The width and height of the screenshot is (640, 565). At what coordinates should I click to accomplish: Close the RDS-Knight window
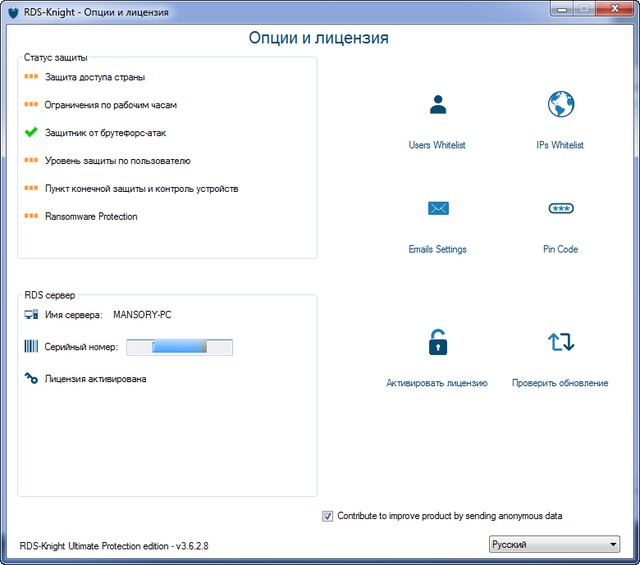click(615, 9)
